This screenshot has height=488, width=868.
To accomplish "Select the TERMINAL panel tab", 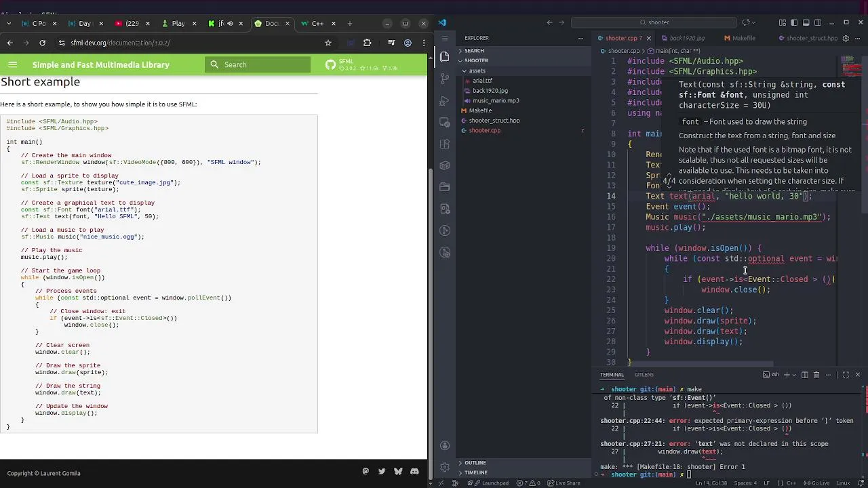I will click(611, 375).
